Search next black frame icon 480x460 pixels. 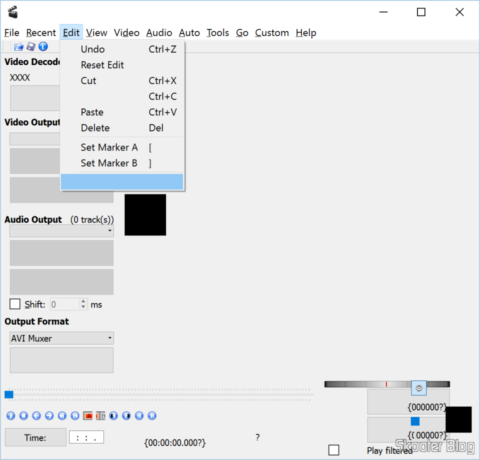(x=126, y=416)
